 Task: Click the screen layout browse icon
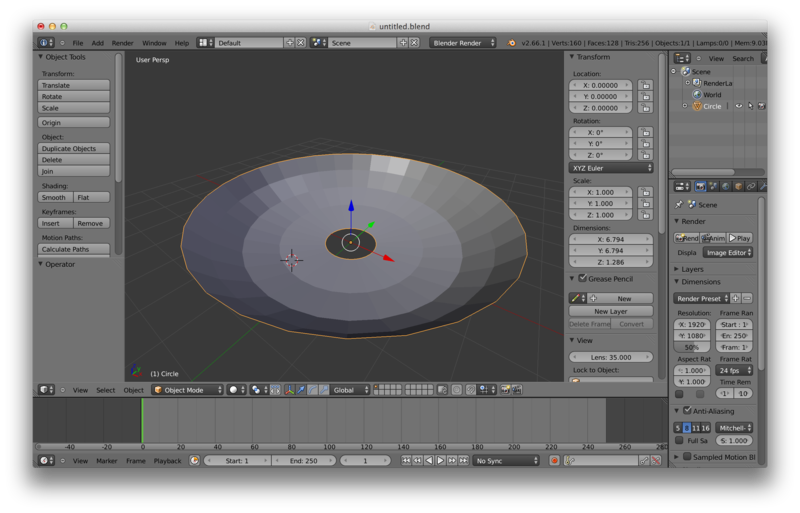[205, 43]
